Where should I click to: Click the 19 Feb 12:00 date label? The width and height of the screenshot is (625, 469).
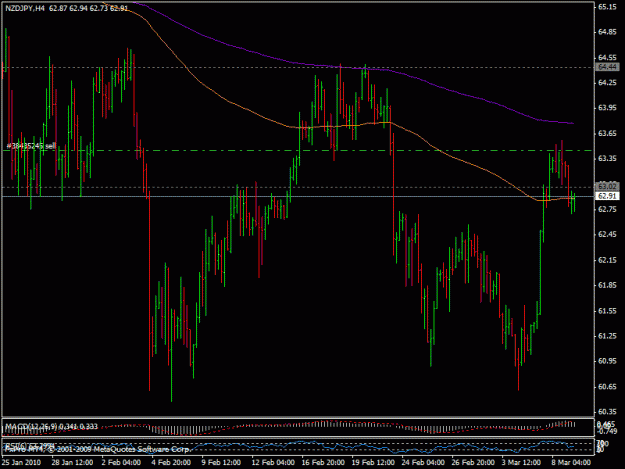click(373, 462)
